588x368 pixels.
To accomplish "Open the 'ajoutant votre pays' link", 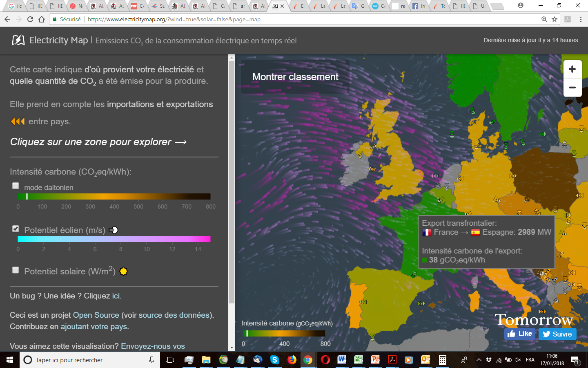I will [x=94, y=326].
